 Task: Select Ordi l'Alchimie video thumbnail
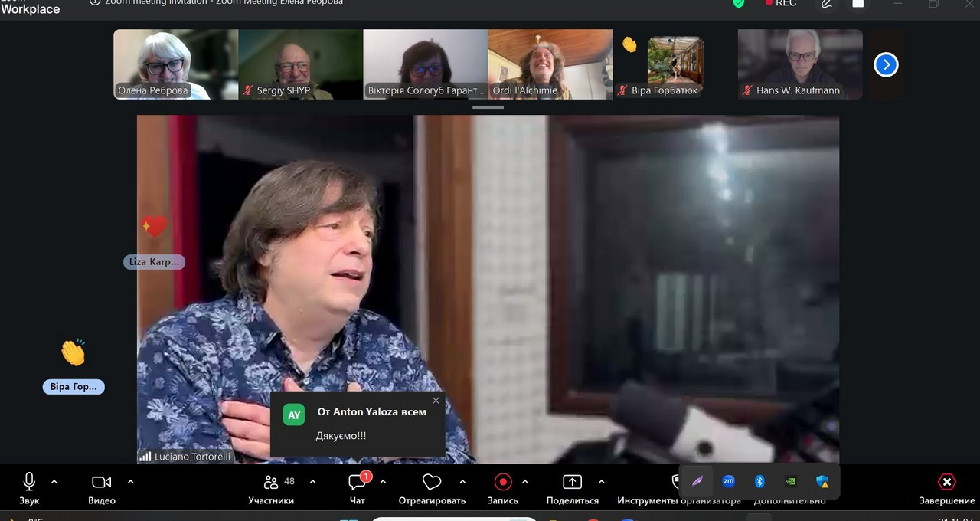click(550, 64)
